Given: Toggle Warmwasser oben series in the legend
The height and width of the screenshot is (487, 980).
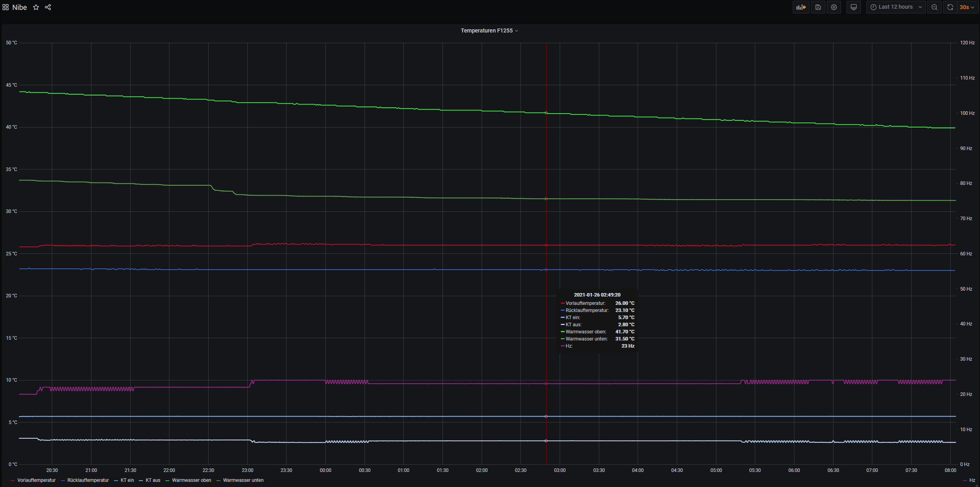Looking at the screenshot, I should pos(192,480).
